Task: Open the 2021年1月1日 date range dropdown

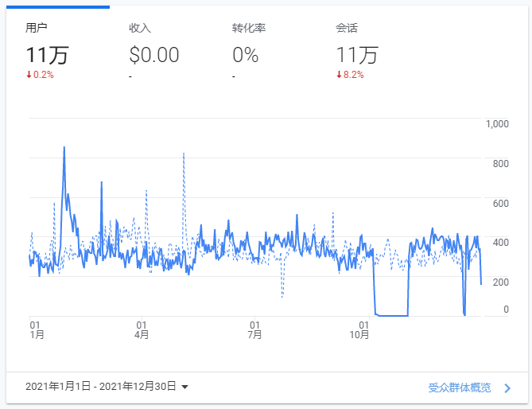Action: pyautogui.click(x=101, y=387)
